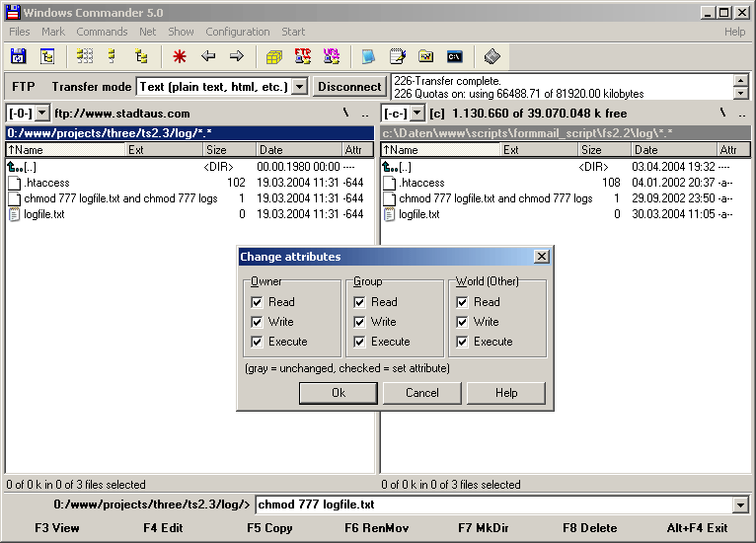756x543 pixels.
Task: Click the parent folder [..] icon in right panel
Action: (390, 167)
